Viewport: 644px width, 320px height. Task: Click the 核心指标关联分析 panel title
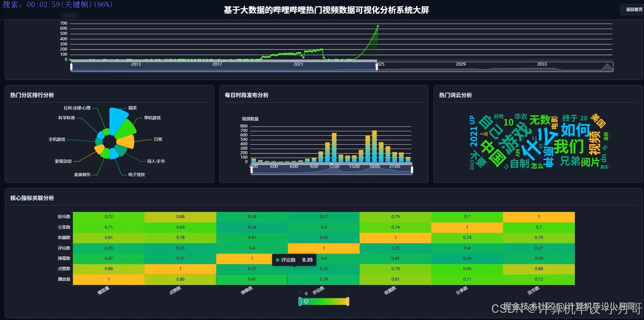tap(32, 198)
